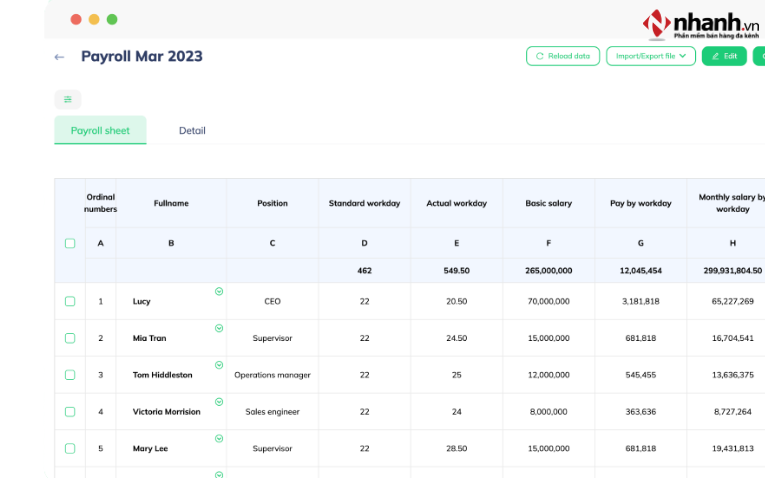Click the green list filter icon
Image resolution: width=765 pixels, height=478 pixels.
(68, 99)
